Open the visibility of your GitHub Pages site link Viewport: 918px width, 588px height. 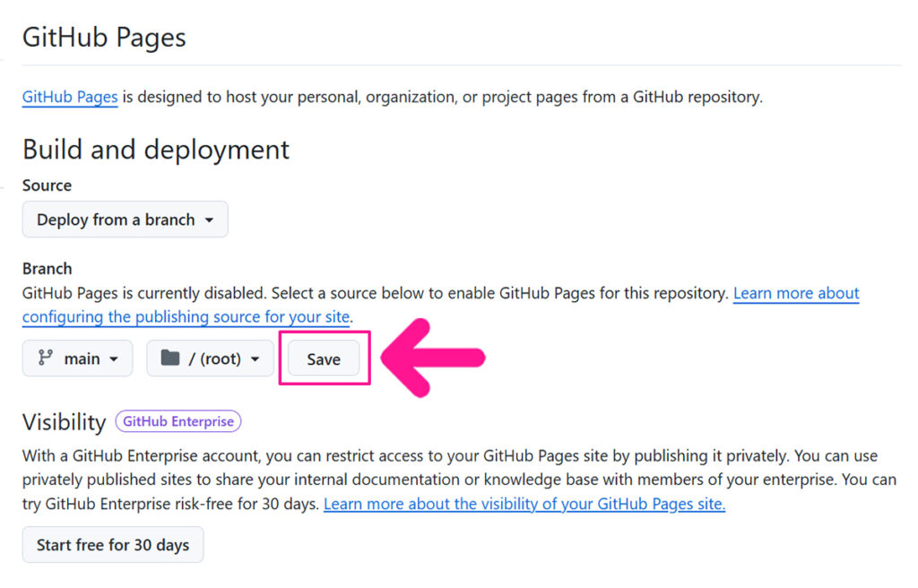click(x=524, y=504)
